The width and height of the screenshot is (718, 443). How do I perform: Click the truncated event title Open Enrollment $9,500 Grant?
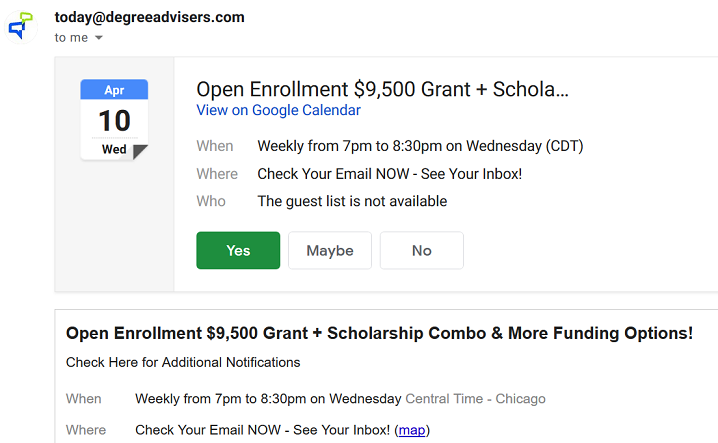[382, 89]
